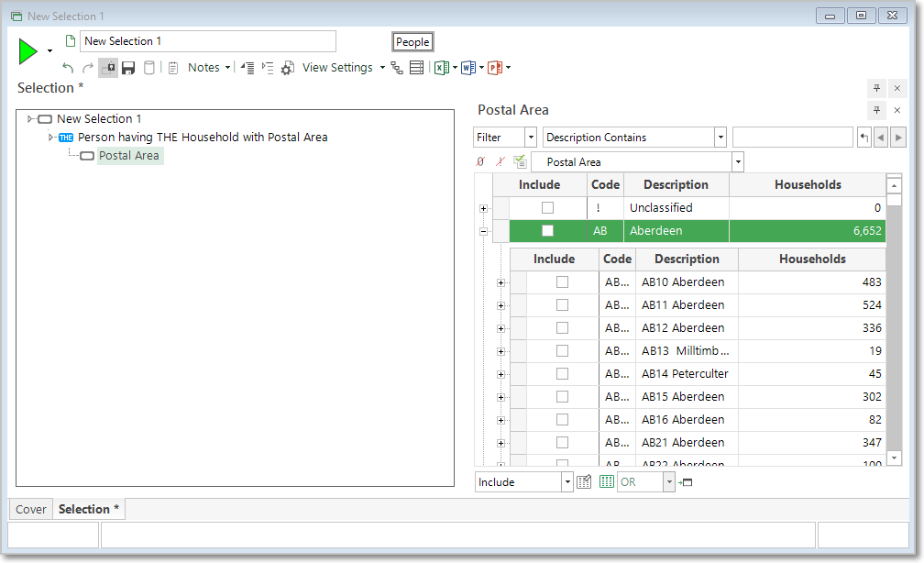Tick the checkbox for AB16 Aberdeen
This screenshot has height=563, width=924.
pyautogui.click(x=562, y=420)
